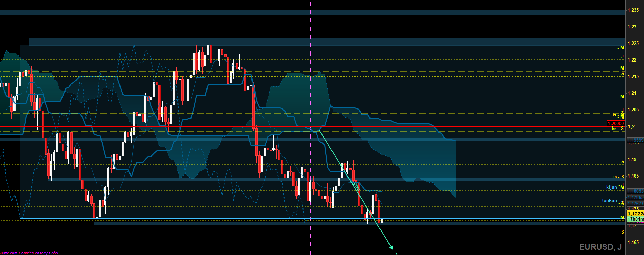
Task: Click the 1,225 price axis label
Action: (633, 43)
